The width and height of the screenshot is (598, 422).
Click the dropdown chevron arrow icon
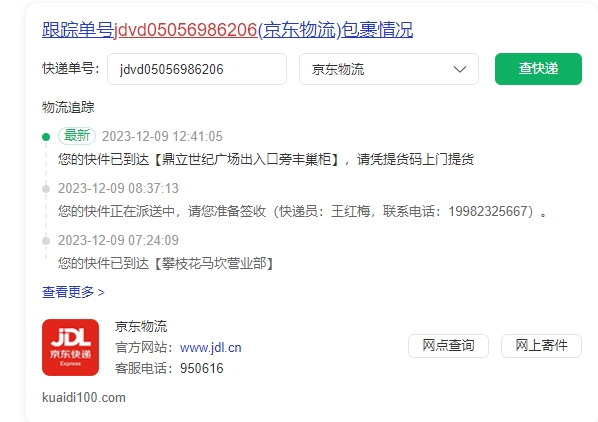click(460, 69)
